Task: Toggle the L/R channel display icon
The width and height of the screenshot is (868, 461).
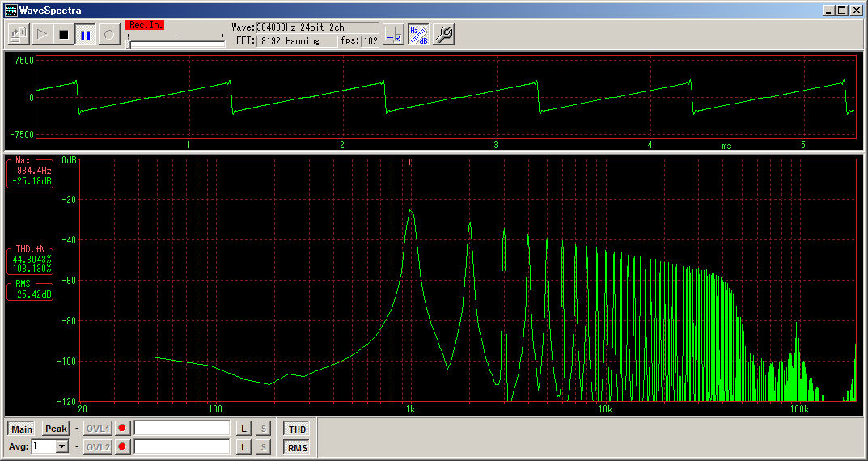Action: pos(393,35)
